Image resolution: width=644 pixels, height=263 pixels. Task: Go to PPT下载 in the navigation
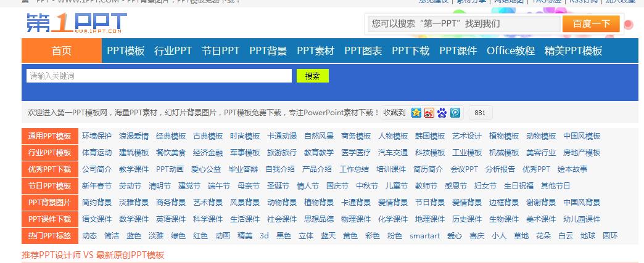[x=411, y=51]
